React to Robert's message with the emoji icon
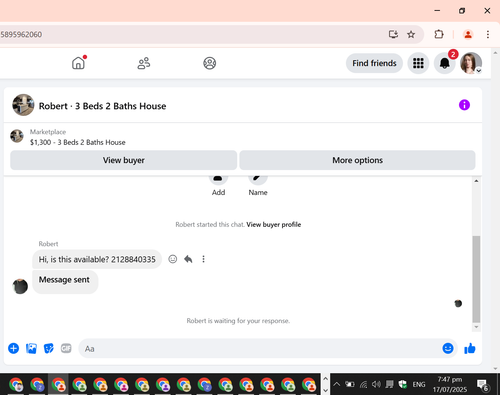Screen dimensions: 500x395 click(173, 259)
